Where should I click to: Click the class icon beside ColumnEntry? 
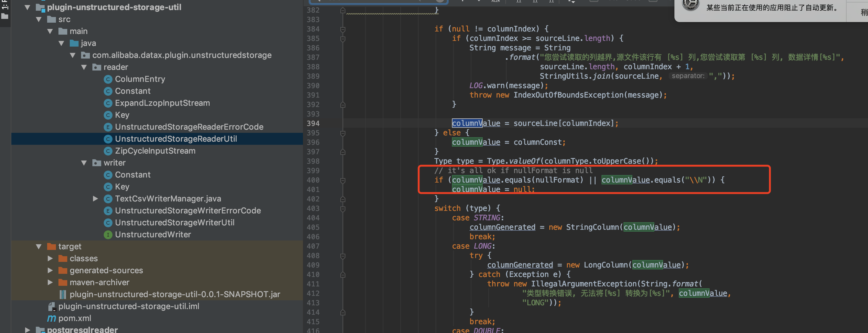point(108,79)
